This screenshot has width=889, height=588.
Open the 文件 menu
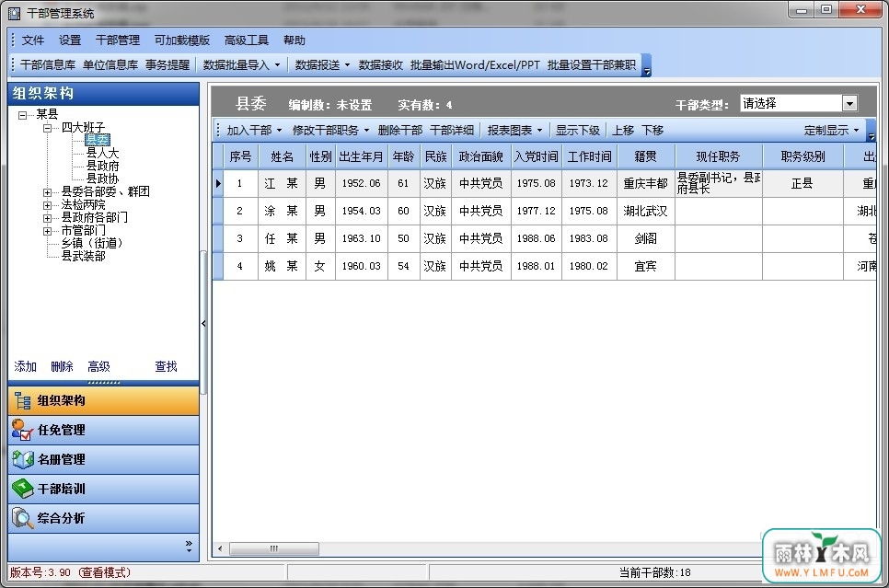(x=33, y=40)
